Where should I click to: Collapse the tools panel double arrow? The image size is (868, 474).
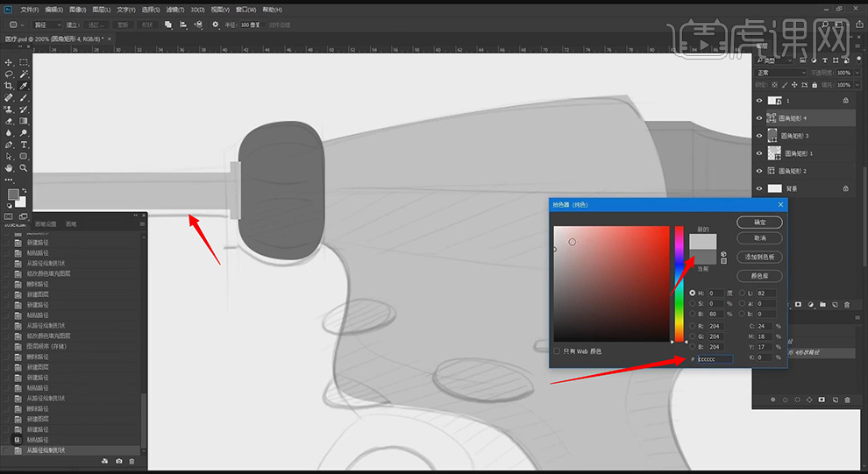[x=21, y=47]
